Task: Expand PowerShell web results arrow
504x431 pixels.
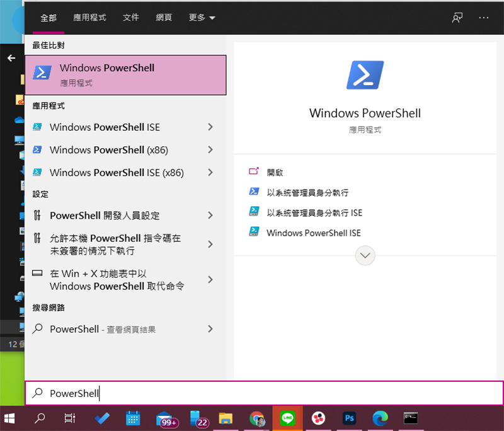Action: (210, 329)
